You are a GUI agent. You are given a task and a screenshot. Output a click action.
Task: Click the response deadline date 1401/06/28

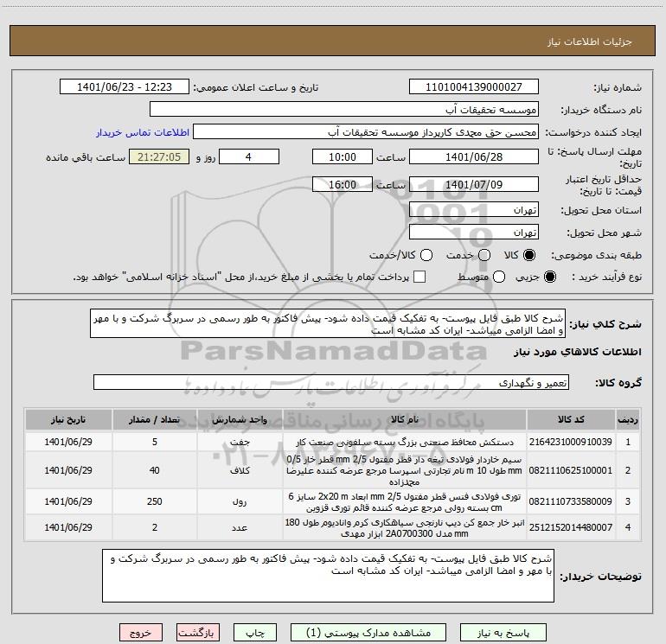tap(474, 156)
